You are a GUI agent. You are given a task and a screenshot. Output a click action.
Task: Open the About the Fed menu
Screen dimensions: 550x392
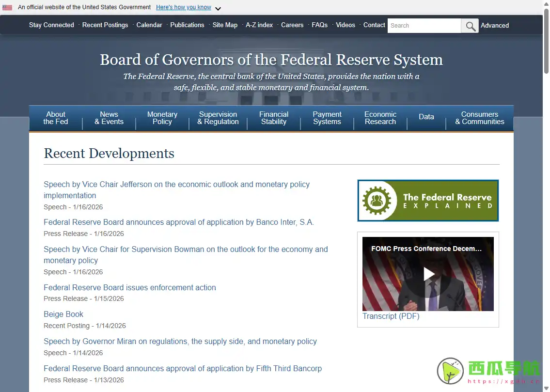point(56,118)
